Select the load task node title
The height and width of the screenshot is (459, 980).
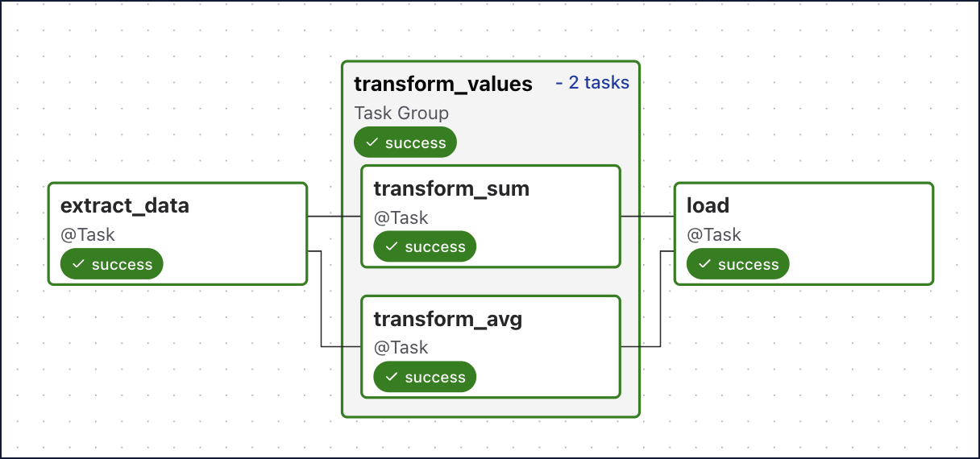point(708,205)
